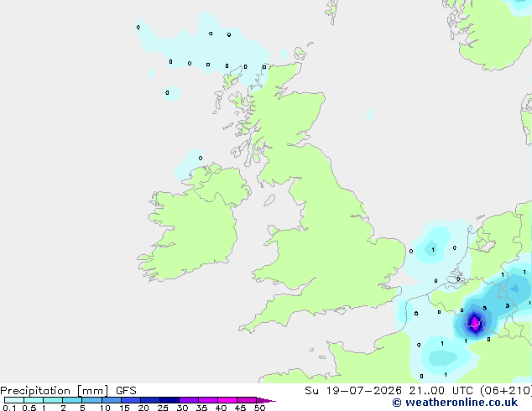Click the 0.5–1 mm legend swatch

tap(34, 400)
